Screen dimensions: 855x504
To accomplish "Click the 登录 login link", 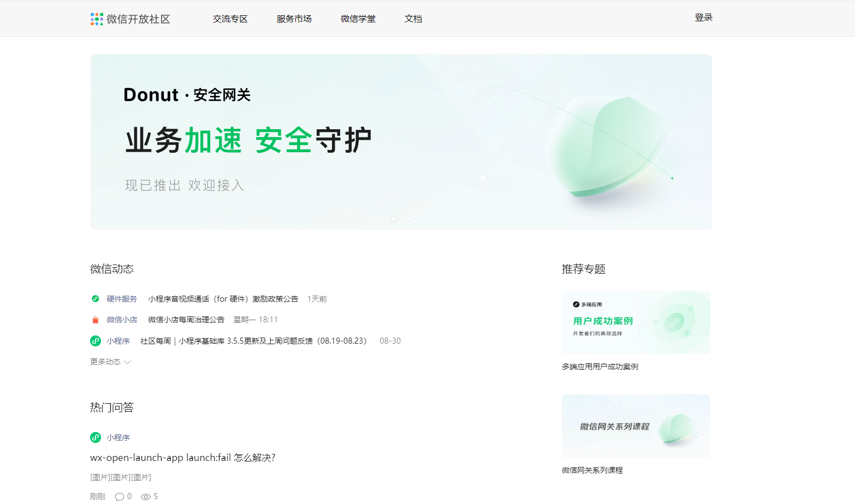I will (x=704, y=17).
